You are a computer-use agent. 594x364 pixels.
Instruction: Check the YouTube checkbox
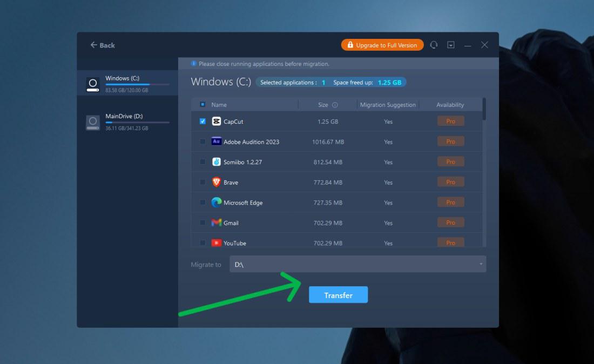[x=202, y=243]
